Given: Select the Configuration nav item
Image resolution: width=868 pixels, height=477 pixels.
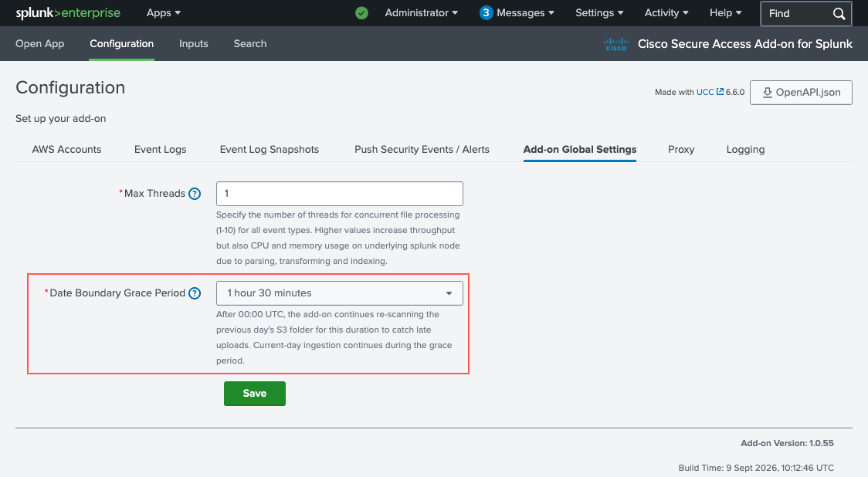Looking at the screenshot, I should click(122, 44).
